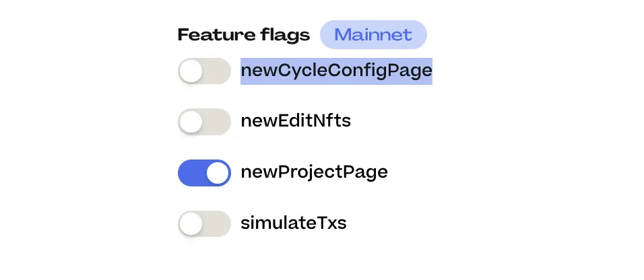Screen dimensions: 644x280
Task: Click the white knob on newProjectPage switch
Action: (x=218, y=173)
